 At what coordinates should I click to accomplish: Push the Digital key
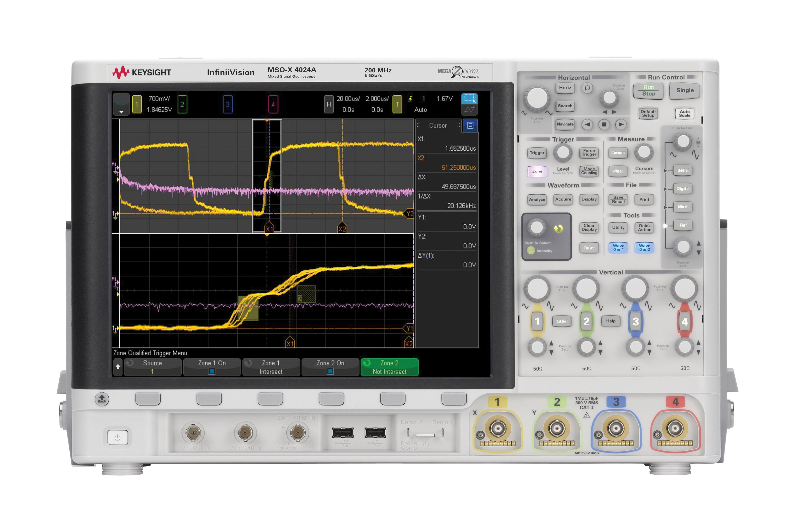point(683,189)
